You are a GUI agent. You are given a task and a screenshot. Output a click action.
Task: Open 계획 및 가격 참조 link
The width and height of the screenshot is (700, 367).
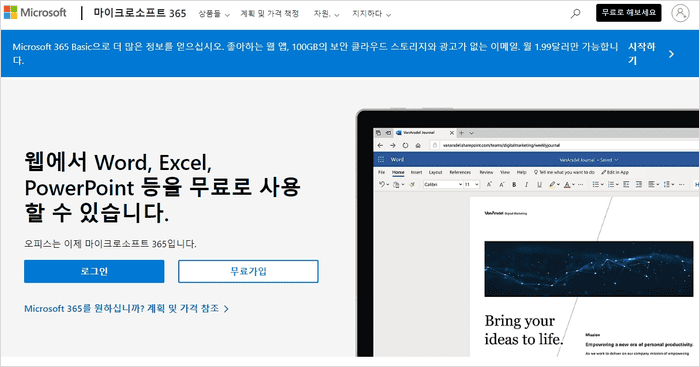[127, 309]
